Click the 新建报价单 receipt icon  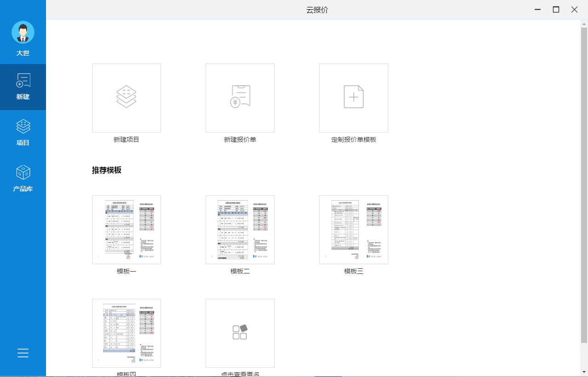(240, 98)
